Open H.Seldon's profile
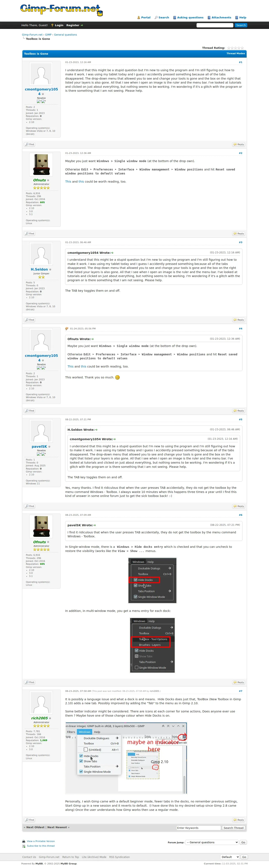Viewport: 269px width, 868px height. [39, 270]
